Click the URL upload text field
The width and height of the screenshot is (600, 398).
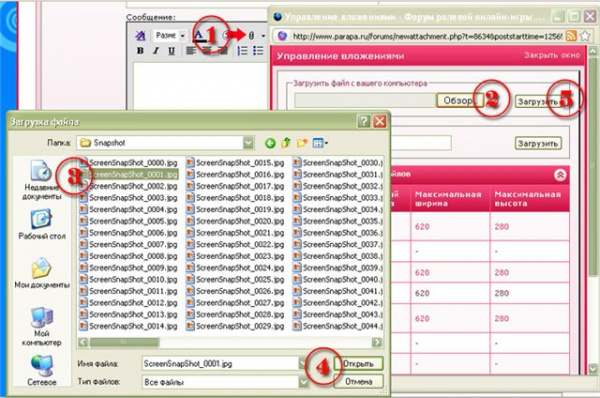coord(421,143)
